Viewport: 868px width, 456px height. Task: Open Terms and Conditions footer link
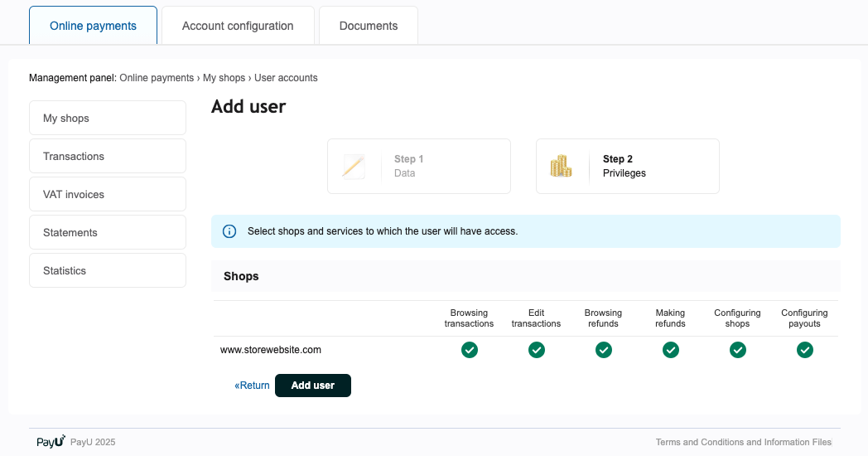pos(743,442)
